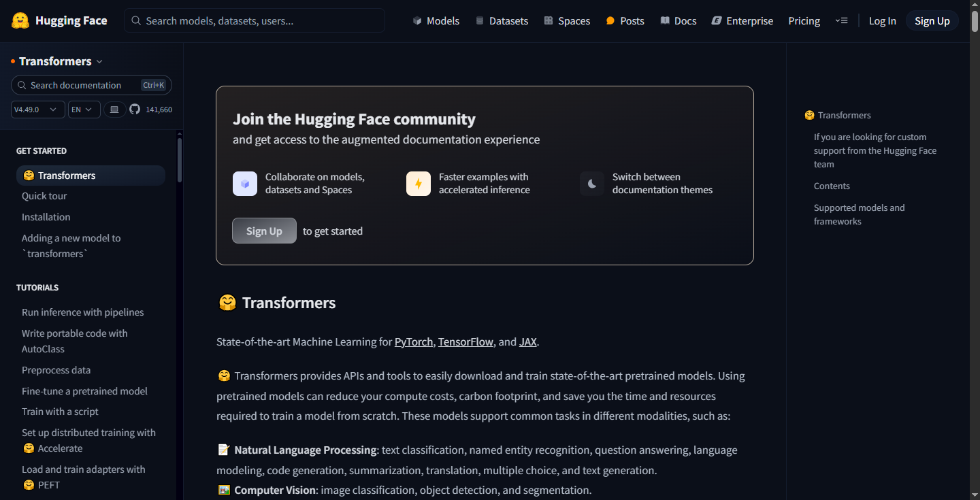Click the Models cube icon in navbar

coord(417,21)
